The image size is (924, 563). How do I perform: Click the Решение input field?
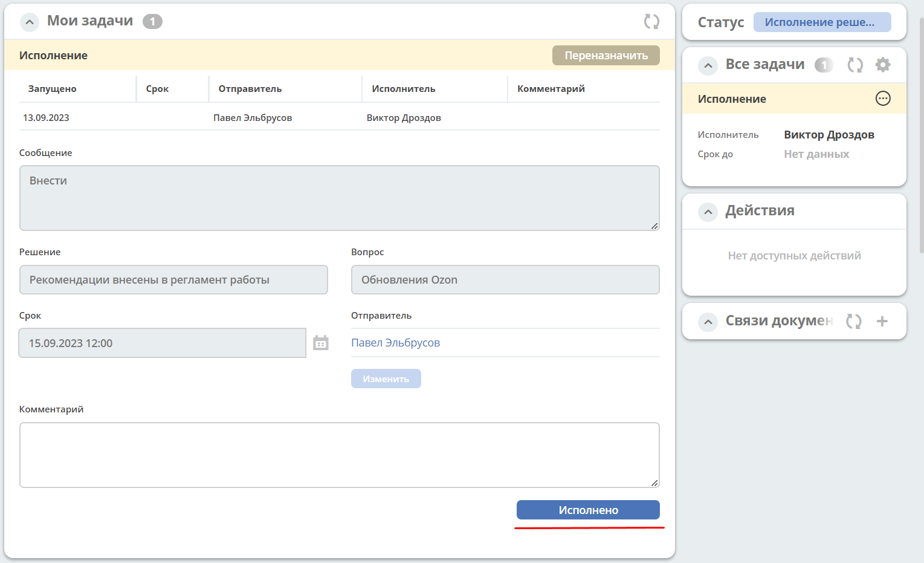(x=173, y=280)
